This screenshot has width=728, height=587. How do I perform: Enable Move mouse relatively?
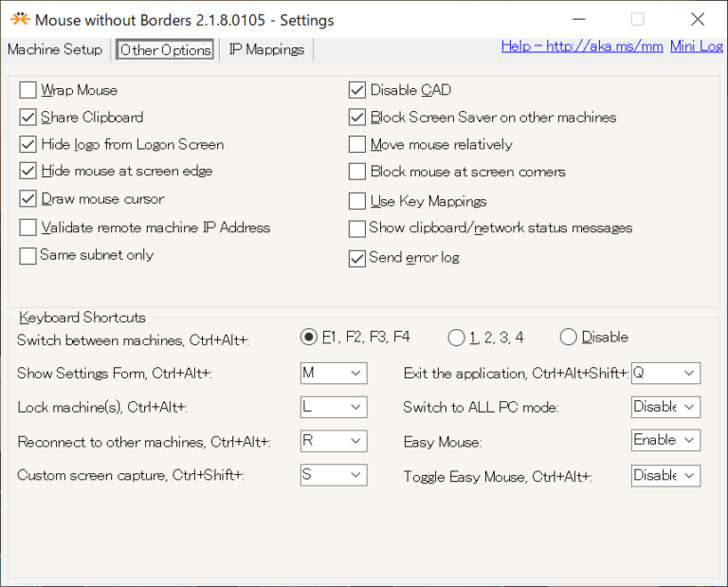357,145
